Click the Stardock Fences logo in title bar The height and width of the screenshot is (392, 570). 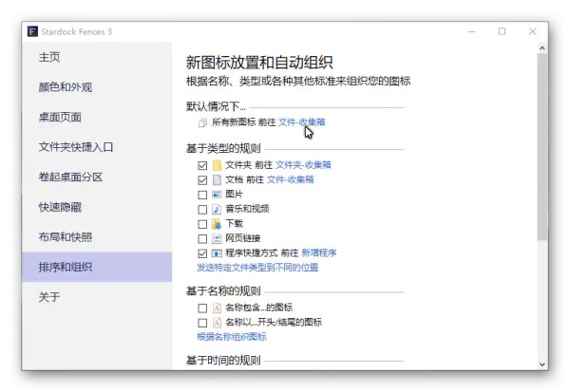pos(32,31)
